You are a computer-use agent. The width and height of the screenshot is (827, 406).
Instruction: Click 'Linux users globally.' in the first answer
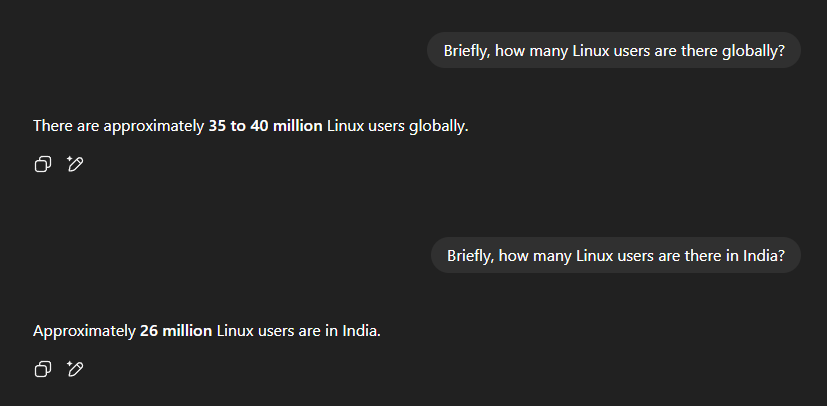tap(397, 126)
